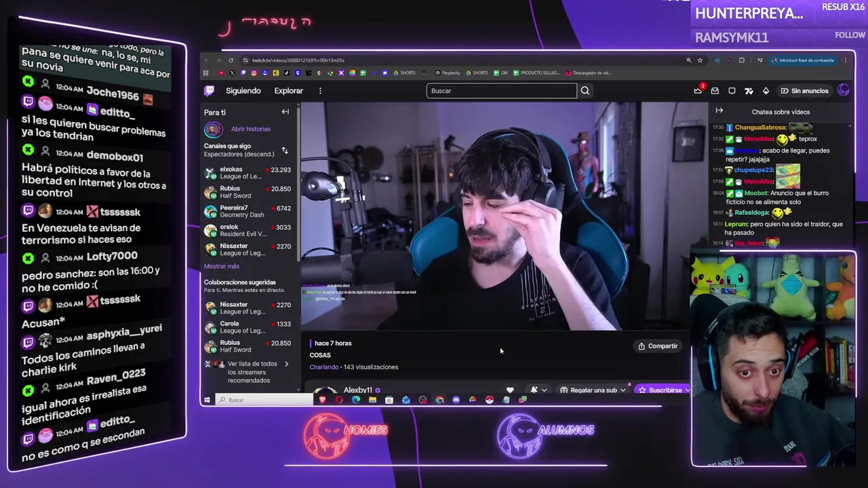
Task: Open the PRODUCTO SELLAD... bookmark
Action: pyautogui.click(x=537, y=73)
